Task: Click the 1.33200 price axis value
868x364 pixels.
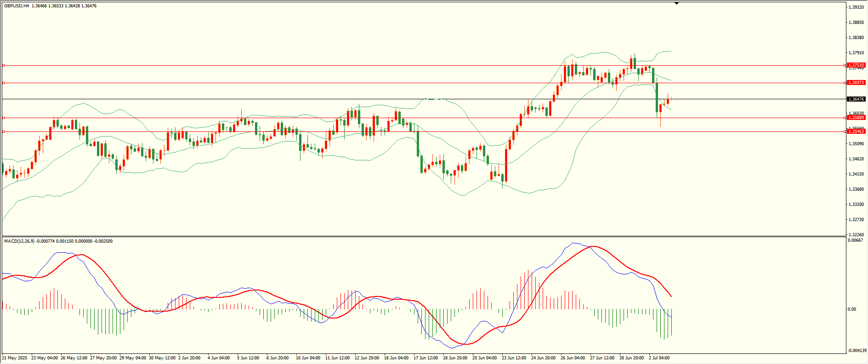Action: point(856,205)
